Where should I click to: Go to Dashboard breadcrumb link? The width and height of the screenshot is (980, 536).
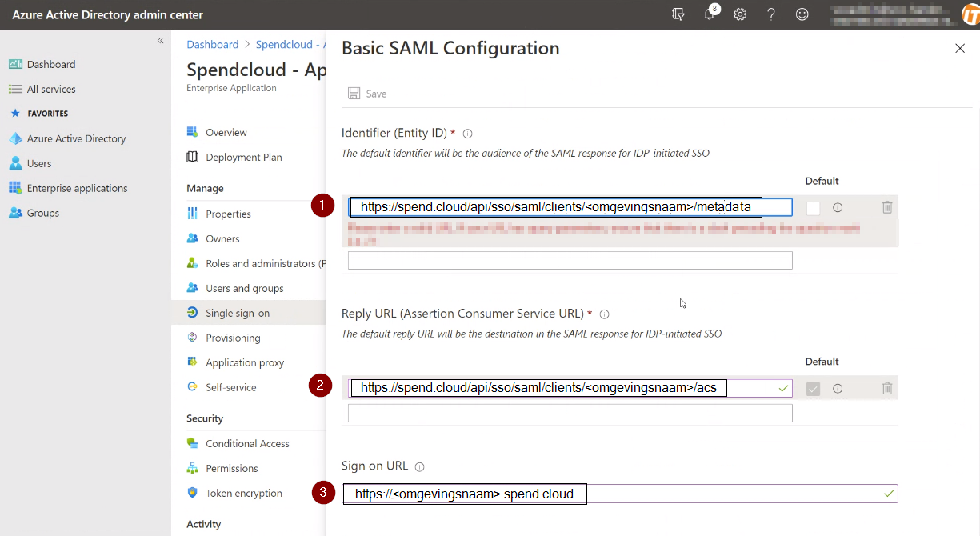coord(213,44)
